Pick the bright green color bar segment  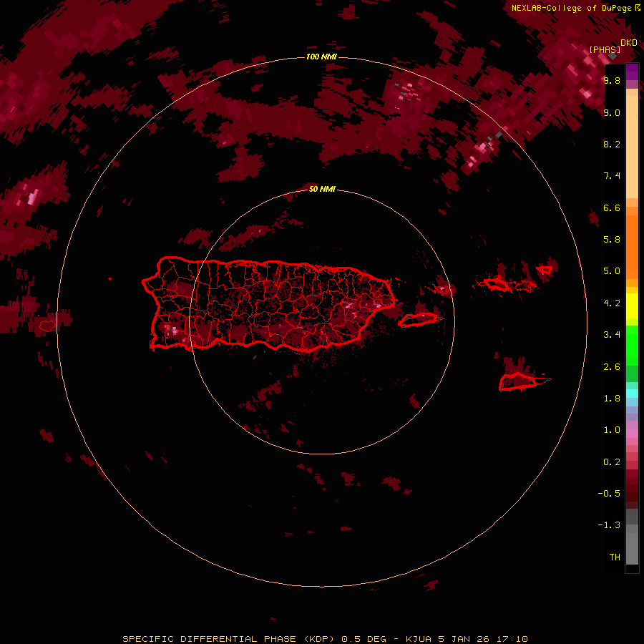[x=632, y=346]
